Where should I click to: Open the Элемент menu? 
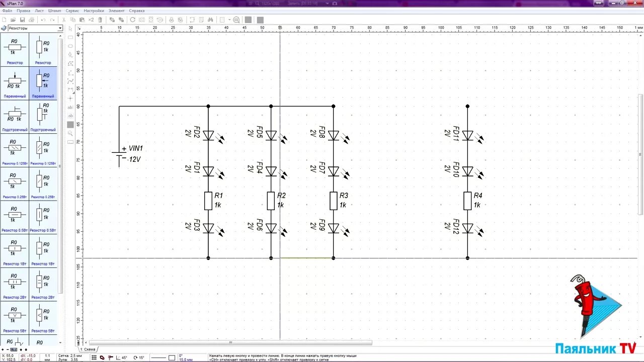(x=116, y=11)
